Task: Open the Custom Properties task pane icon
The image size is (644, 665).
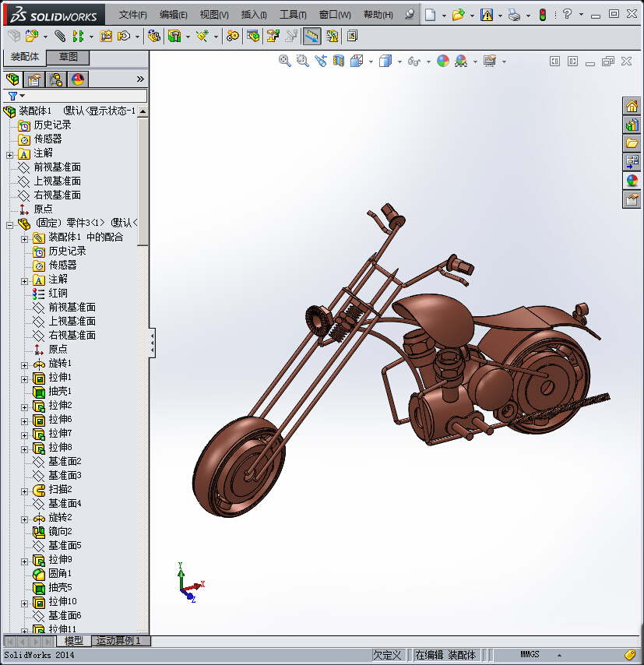Action: pos(632,199)
